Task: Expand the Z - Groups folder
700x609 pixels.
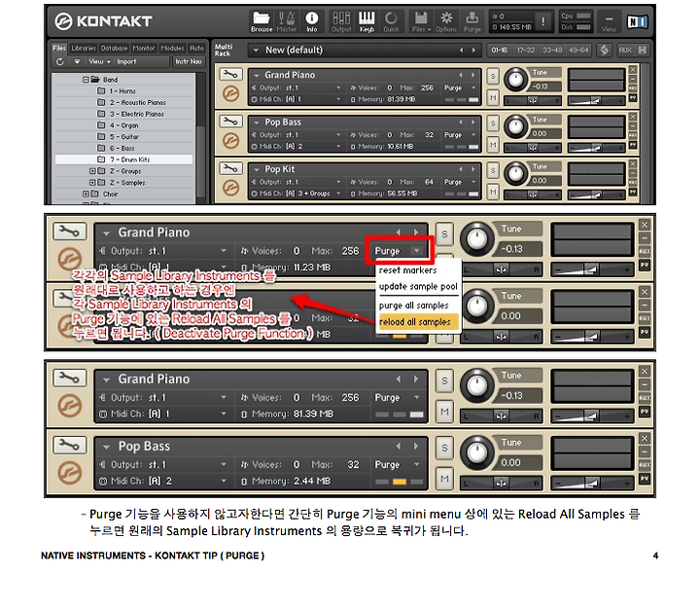Action: coord(92,170)
